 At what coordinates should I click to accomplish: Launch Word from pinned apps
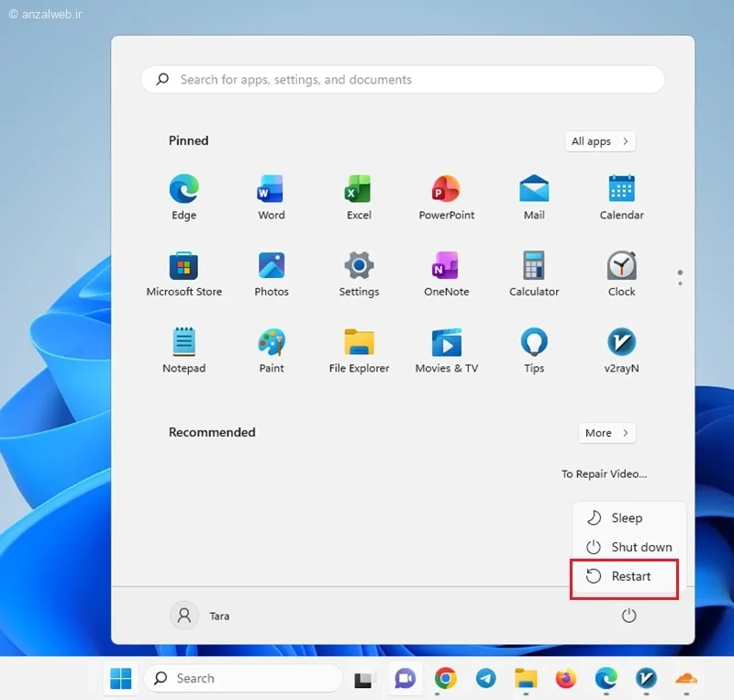click(272, 197)
